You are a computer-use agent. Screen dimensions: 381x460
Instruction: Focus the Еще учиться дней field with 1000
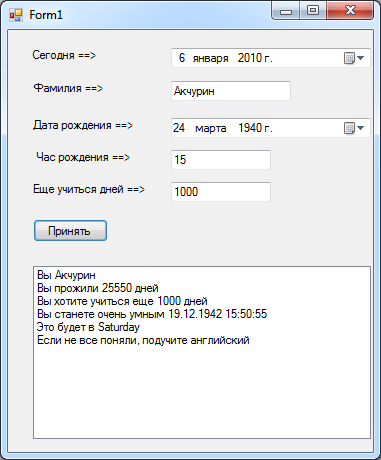pyautogui.click(x=221, y=192)
